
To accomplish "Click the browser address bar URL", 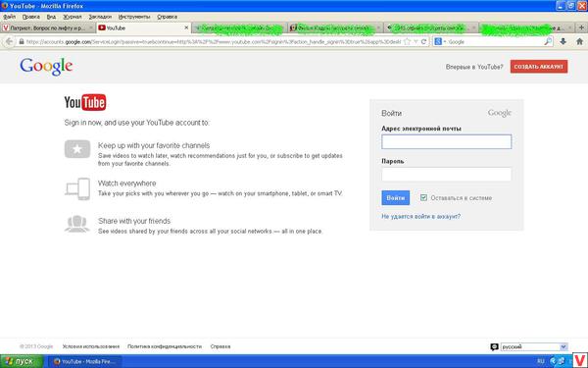I will point(213,41).
